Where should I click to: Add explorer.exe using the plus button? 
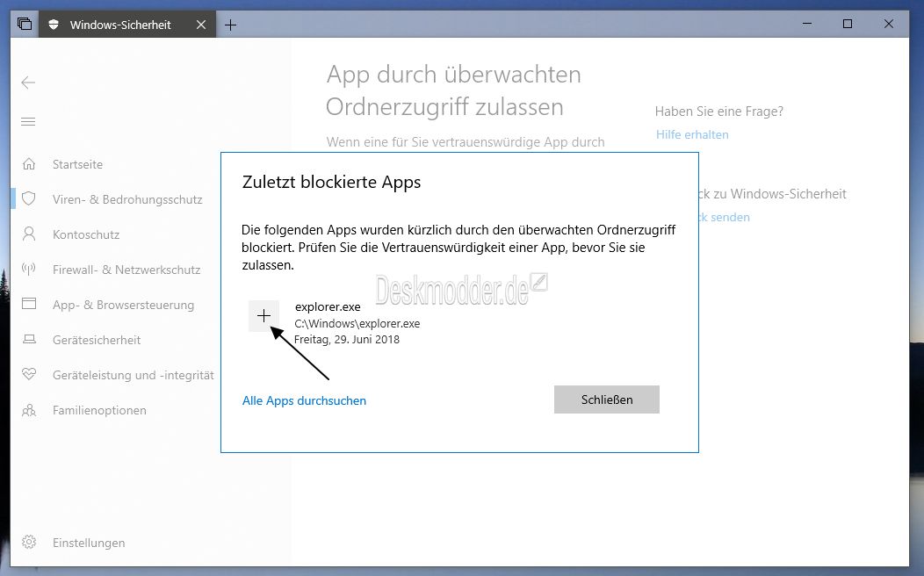[264, 316]
